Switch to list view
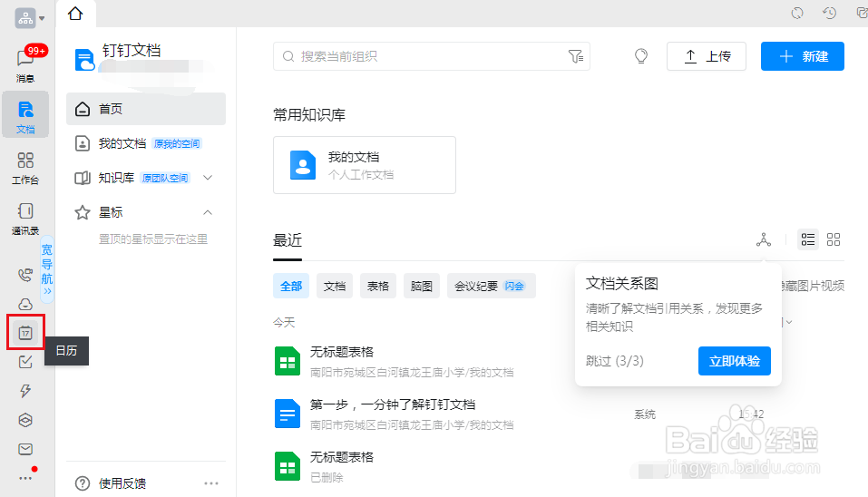The width and height of the screenshot is (868, 497). [x=808, y=239]
